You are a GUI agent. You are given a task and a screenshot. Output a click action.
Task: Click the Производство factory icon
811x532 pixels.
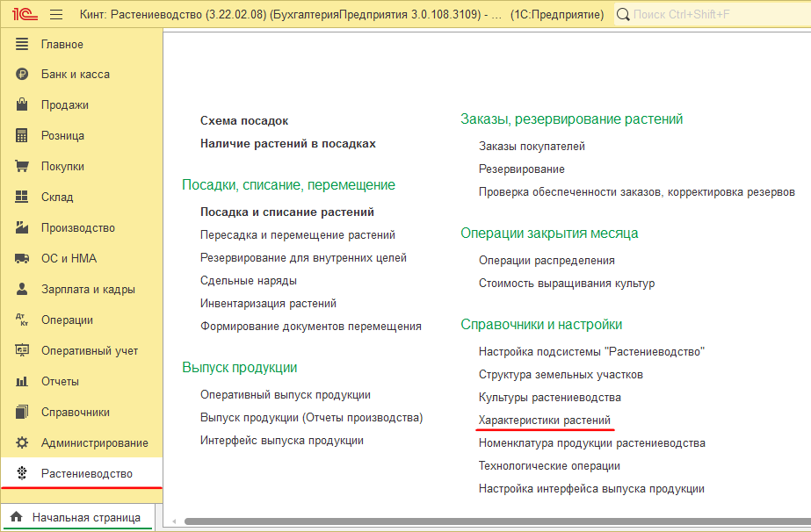click(23, 228)
